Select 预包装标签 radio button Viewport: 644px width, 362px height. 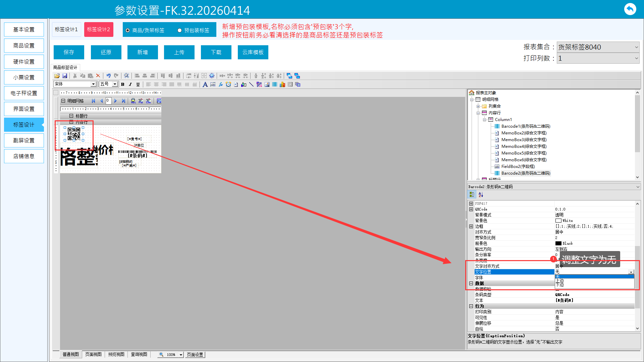[x=180, y=31]
